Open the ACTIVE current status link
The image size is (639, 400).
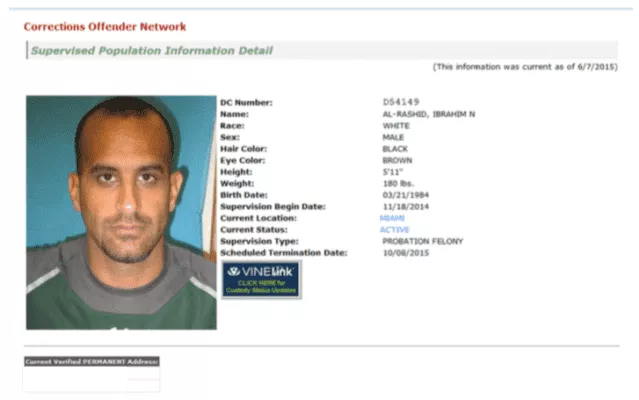pos(394,230)
